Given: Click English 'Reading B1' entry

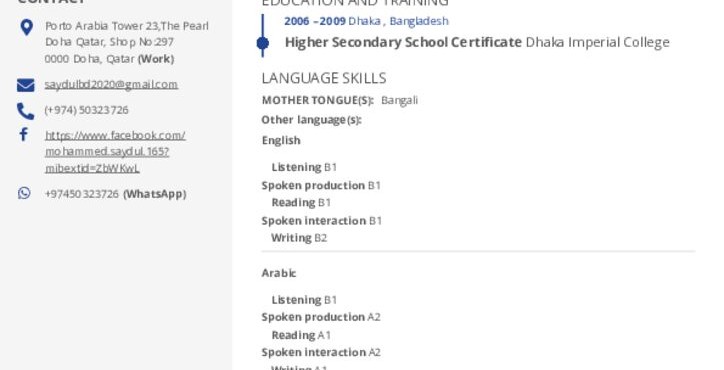Looking at the screenshot, I should (x=301, y=203).
